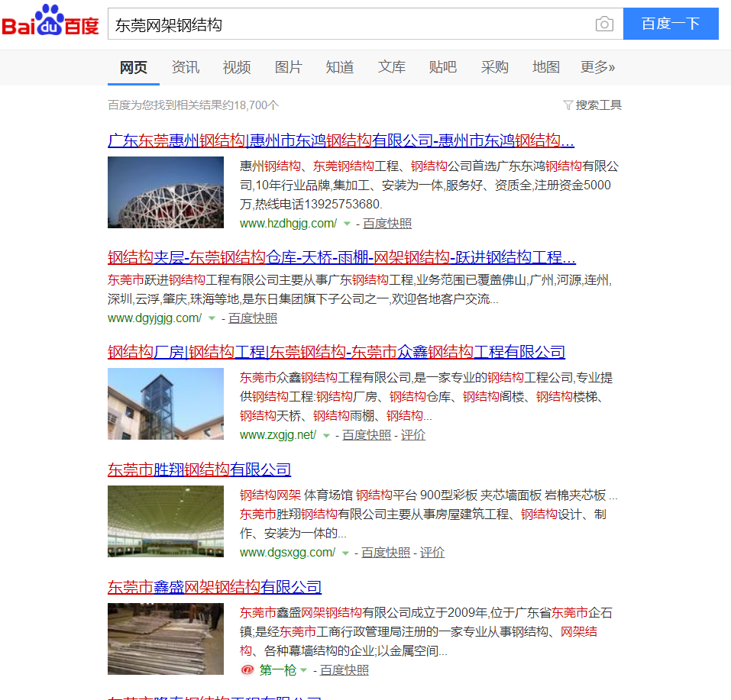Image resolution: width=731 pixels, height=700 pixels.
Task: Open camera image search icon
Action: click(604, 24)
